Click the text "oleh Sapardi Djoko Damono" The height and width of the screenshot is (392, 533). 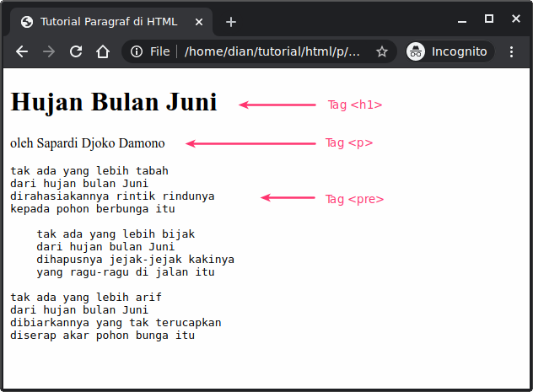pos(88,143)
